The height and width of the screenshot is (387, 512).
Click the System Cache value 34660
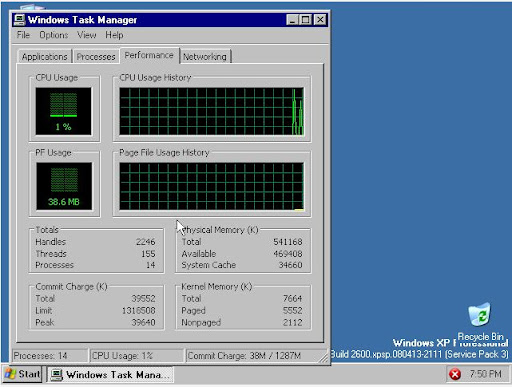[291, 265]
